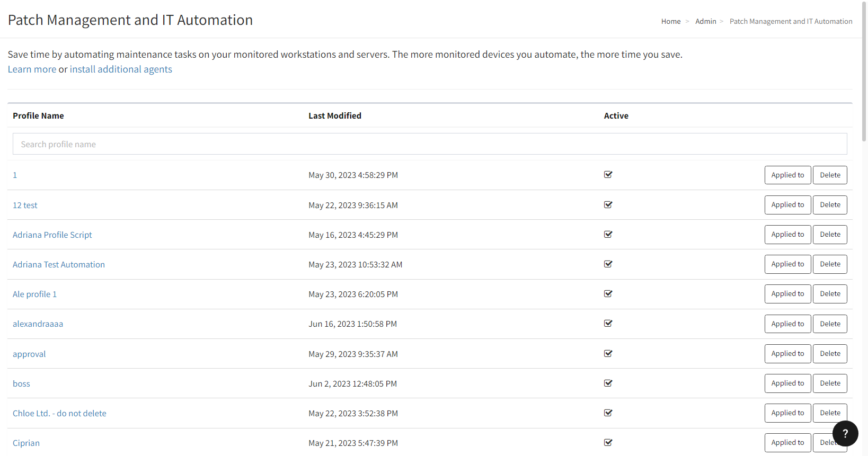Select date Jun 2, 2023 12:48:05 PM
Screen dimensions: 868x456
pos(352,383)
